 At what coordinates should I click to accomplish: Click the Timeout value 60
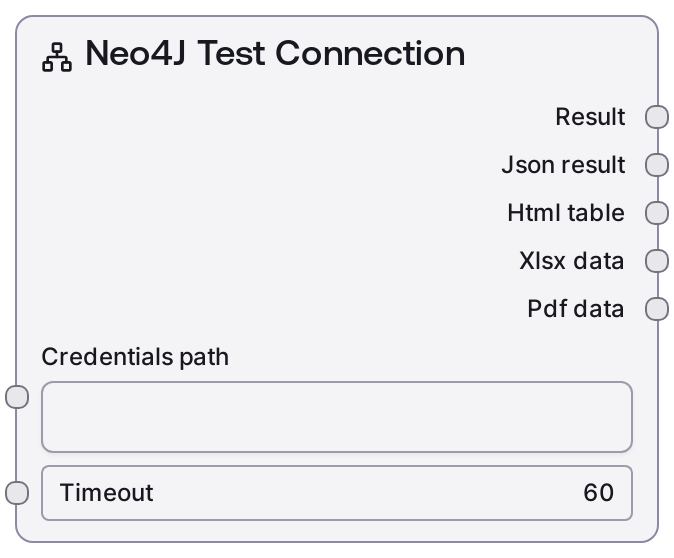click(x=598, y=493)
